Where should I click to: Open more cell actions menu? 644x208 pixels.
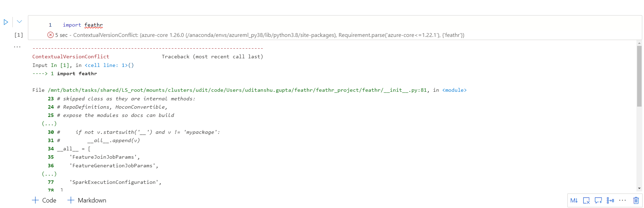click(623, 200)
